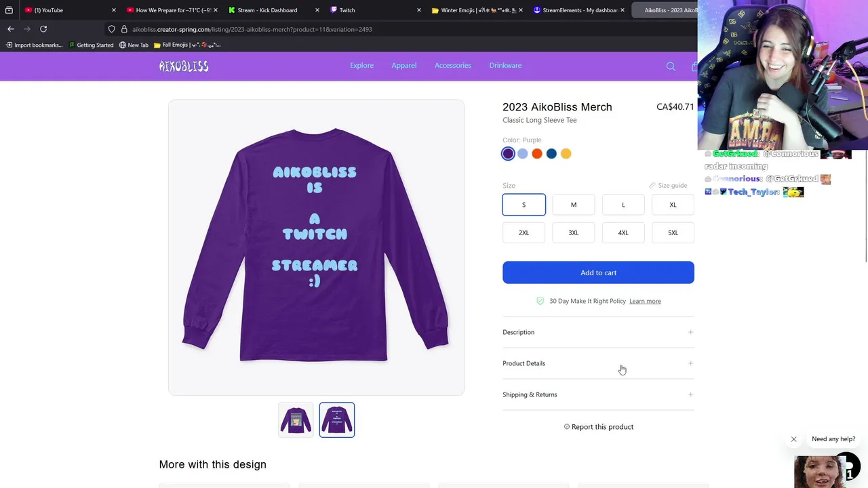Choose the XL size option
868x488 pixels.
coord(673,205)
